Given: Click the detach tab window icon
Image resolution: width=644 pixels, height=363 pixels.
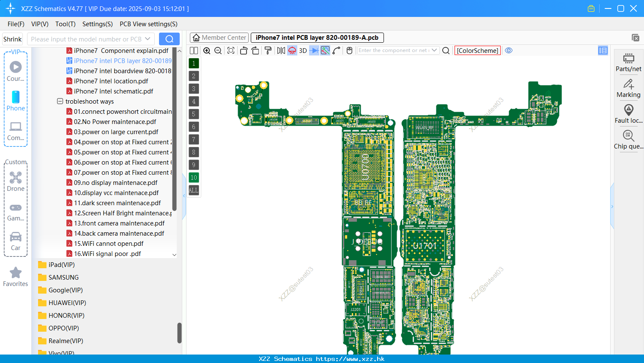Looking at the screenshot, I should (x=636, y=38).
